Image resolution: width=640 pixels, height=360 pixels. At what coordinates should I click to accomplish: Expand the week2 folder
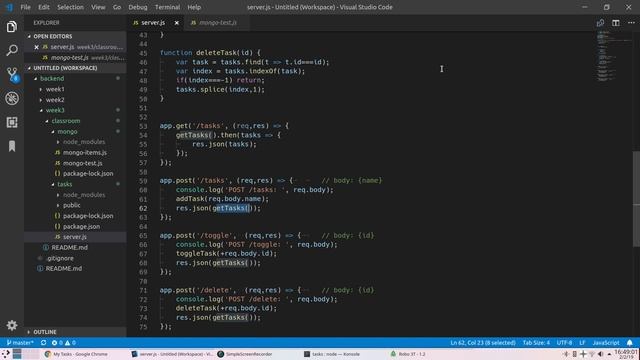(55, 100)
